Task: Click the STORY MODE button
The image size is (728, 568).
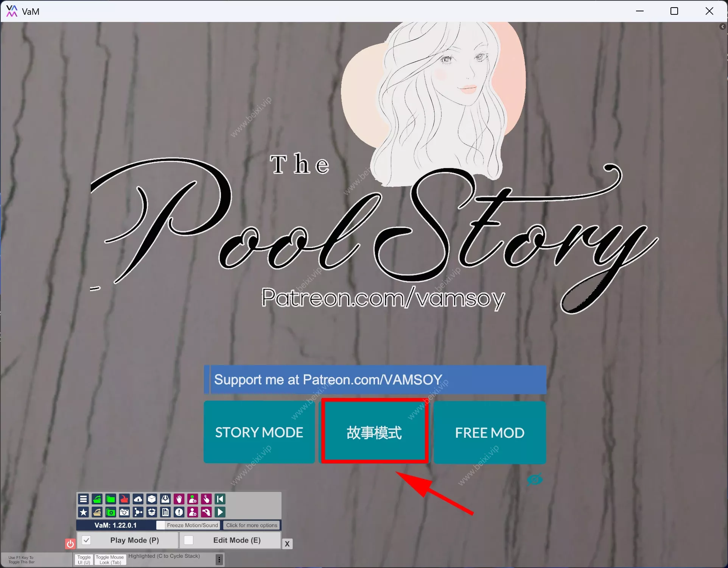Action: [x=259, y=432]
